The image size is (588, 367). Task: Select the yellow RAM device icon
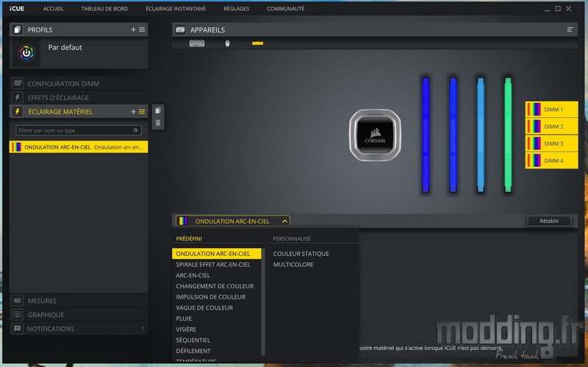(x=258, y=43)
